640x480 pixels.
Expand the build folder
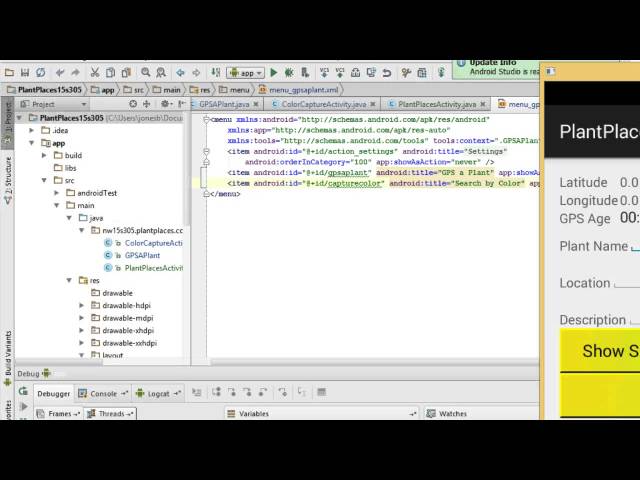pos(44,156)
